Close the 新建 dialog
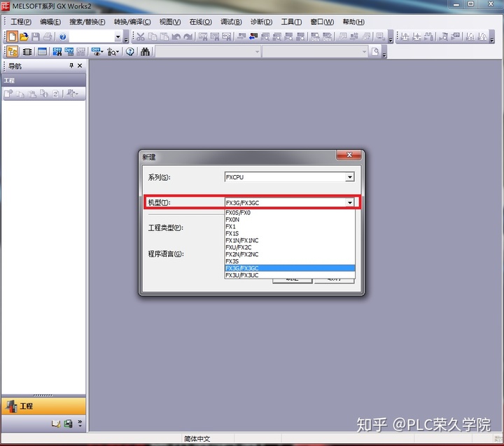 pos(349,155)
